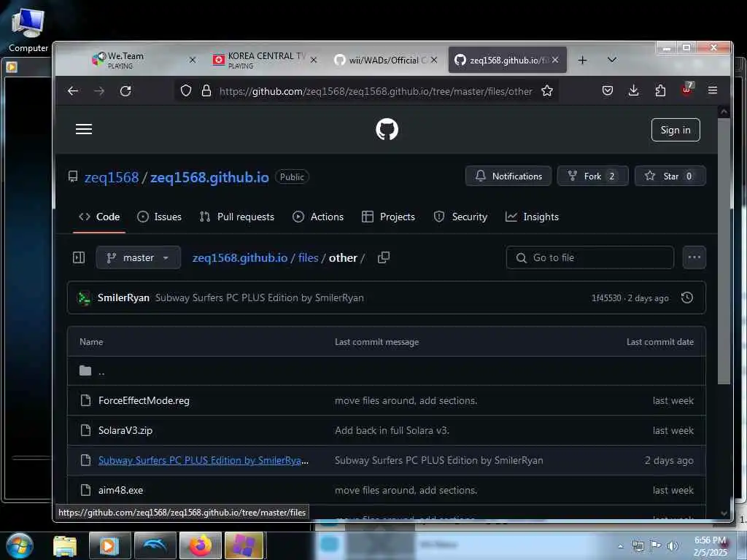Click the page vertical scrollbar thumb
Image resolution: width=747 pixels, height=560 pixels.
[724, 251]
